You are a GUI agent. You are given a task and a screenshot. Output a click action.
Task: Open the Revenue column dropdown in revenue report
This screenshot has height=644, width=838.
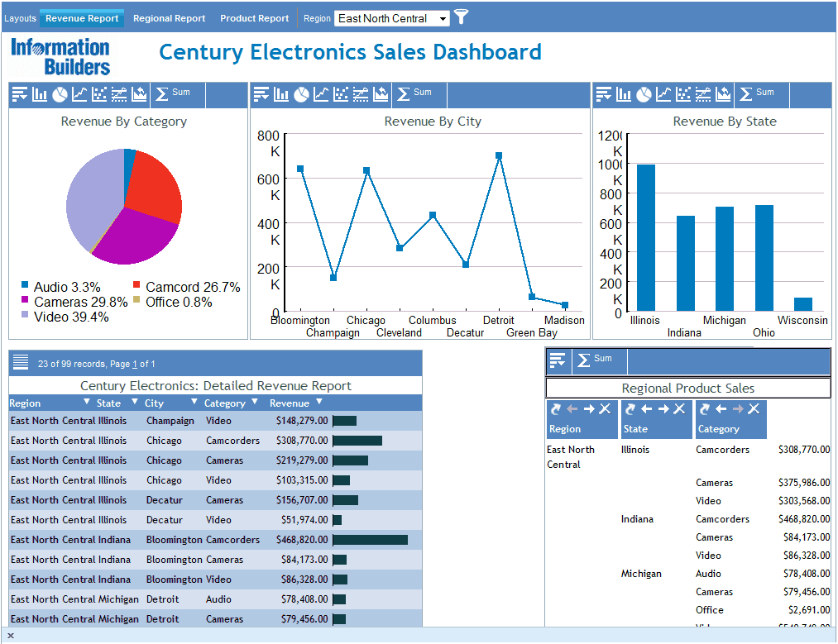[319, 402]
